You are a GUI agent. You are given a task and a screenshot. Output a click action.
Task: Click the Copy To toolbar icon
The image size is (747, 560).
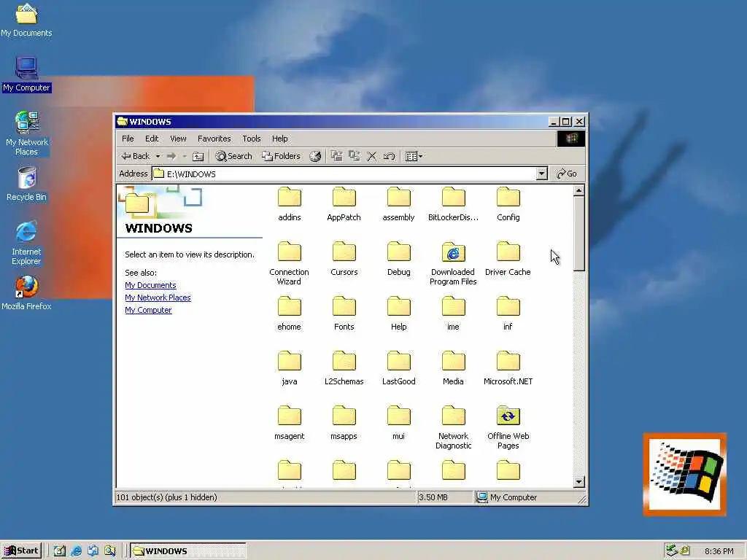[x=354, y=156]
